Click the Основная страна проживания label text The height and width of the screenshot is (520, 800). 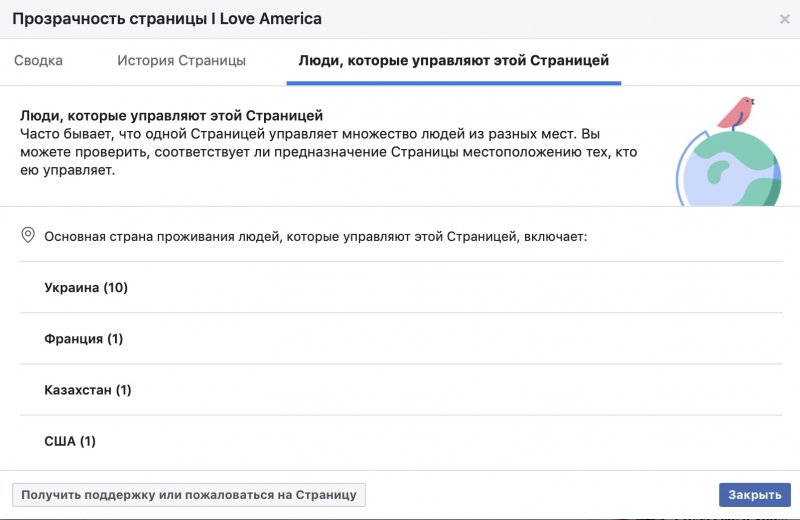315,237
